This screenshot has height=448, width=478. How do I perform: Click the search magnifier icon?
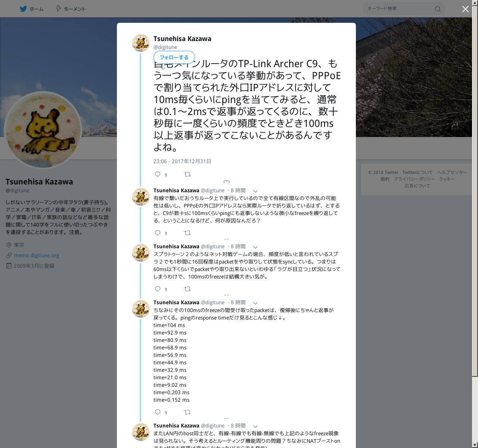pos(438,9)
